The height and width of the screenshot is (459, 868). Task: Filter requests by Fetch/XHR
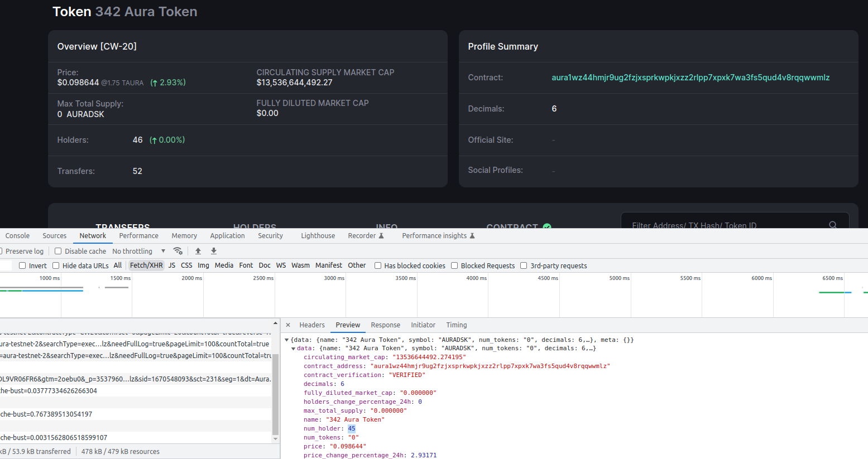(146, 265)
